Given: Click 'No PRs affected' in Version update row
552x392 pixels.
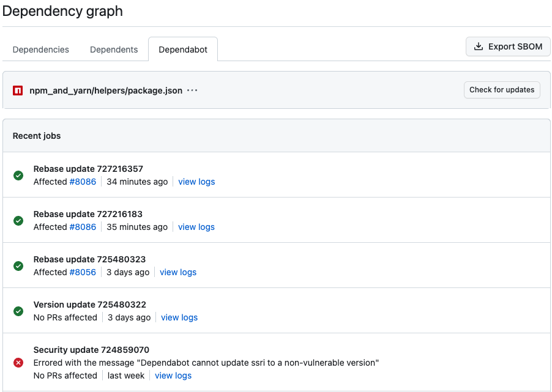Looking at the screenshot, I should (65, 317).
